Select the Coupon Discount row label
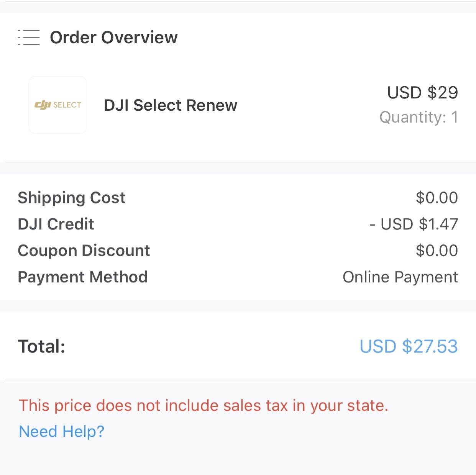Screen dimensions: 476x475 (x=84, y=251)
